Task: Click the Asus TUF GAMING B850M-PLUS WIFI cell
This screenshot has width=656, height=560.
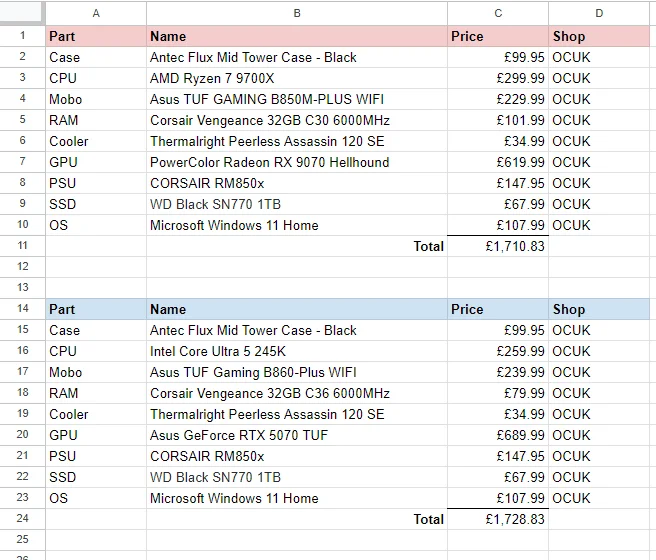Action: coord(297,99)
